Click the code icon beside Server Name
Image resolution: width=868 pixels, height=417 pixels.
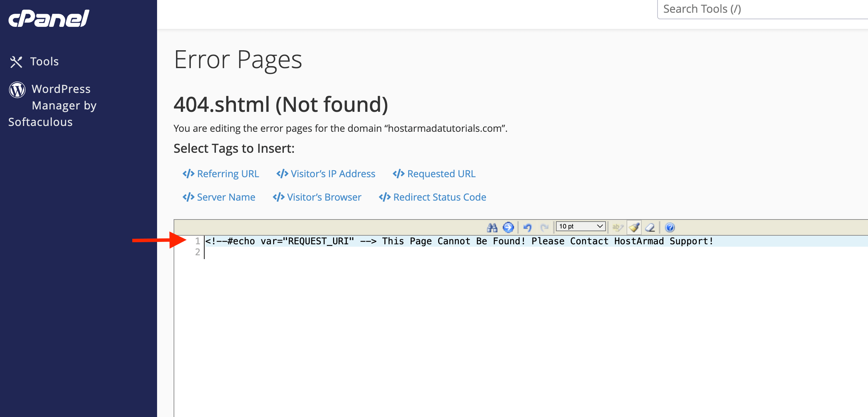[188, 197]
